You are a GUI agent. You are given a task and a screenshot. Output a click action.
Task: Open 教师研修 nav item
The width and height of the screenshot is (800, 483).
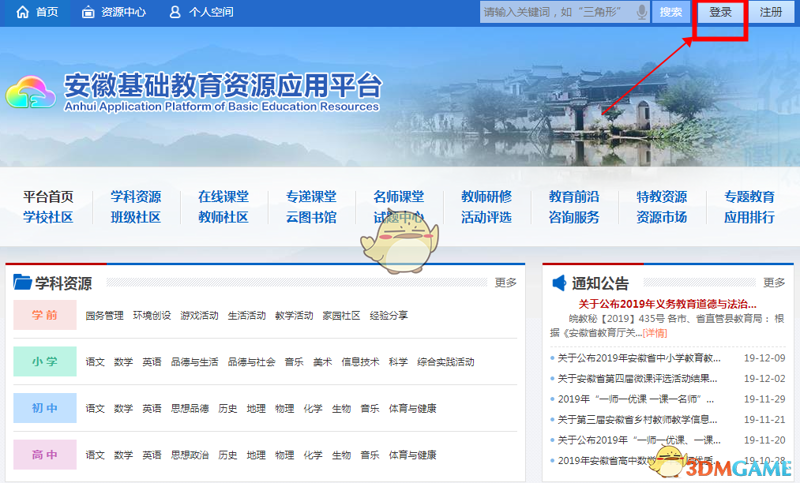[x=486, y=196]
